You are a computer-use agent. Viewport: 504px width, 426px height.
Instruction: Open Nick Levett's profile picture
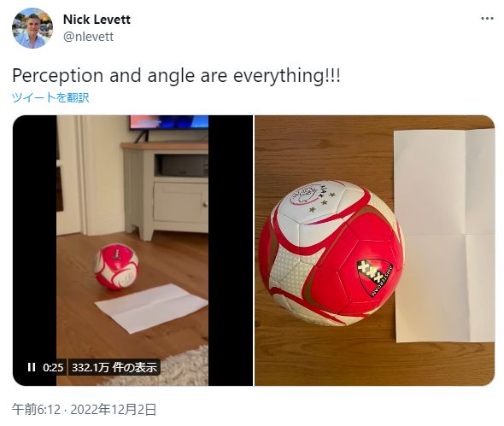pos(32,28)
